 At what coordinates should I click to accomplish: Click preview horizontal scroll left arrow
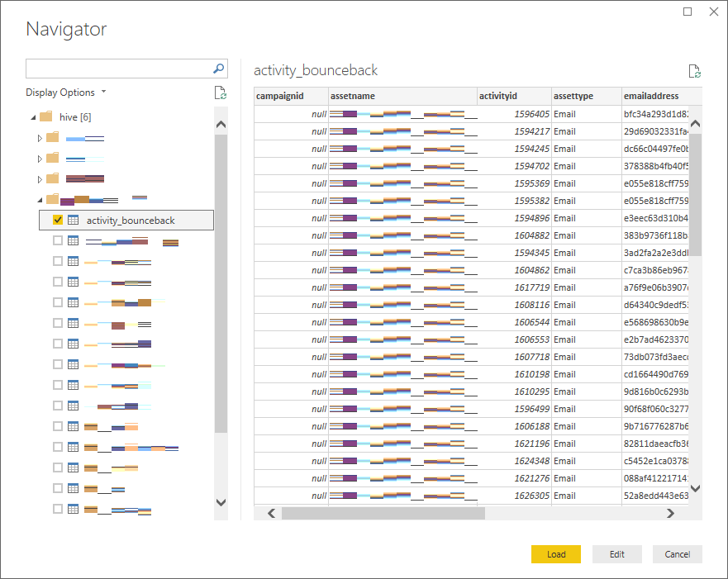[x=272, y=513]
